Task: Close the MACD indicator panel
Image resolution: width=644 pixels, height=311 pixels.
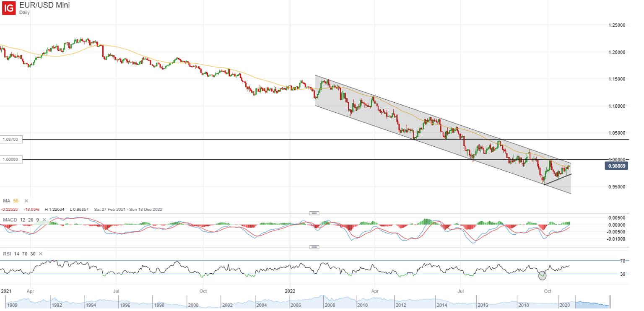Action: tap(44, 220)
